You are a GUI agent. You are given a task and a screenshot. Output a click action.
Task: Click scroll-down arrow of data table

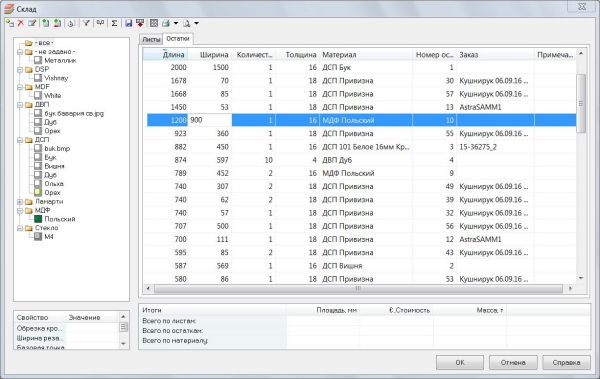(x=581, y=278)
